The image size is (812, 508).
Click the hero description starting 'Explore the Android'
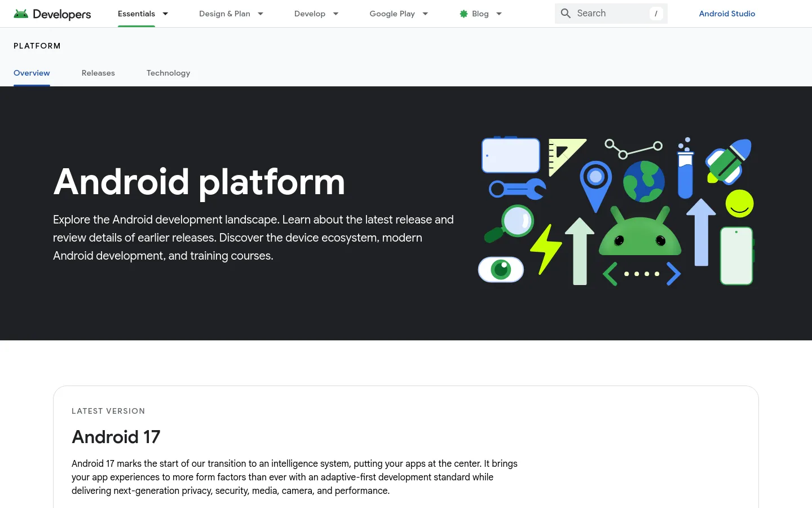[253, 238]
